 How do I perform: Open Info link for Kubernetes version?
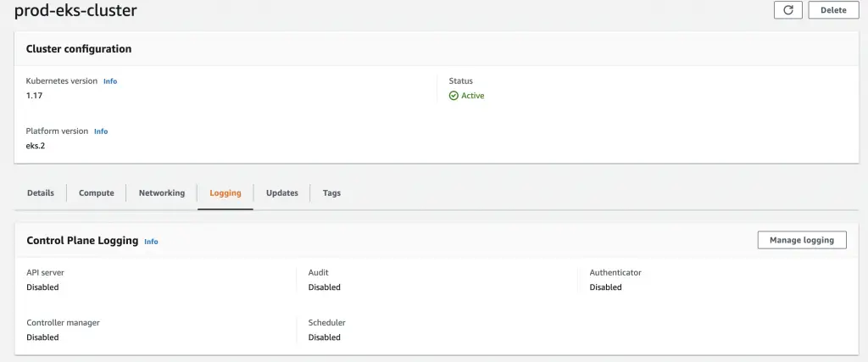110,81
